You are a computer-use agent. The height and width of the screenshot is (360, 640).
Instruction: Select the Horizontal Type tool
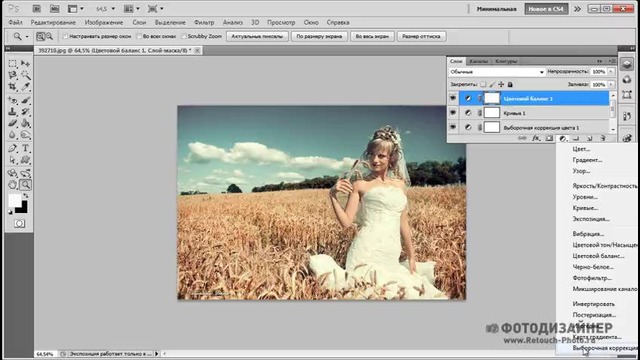25,148
